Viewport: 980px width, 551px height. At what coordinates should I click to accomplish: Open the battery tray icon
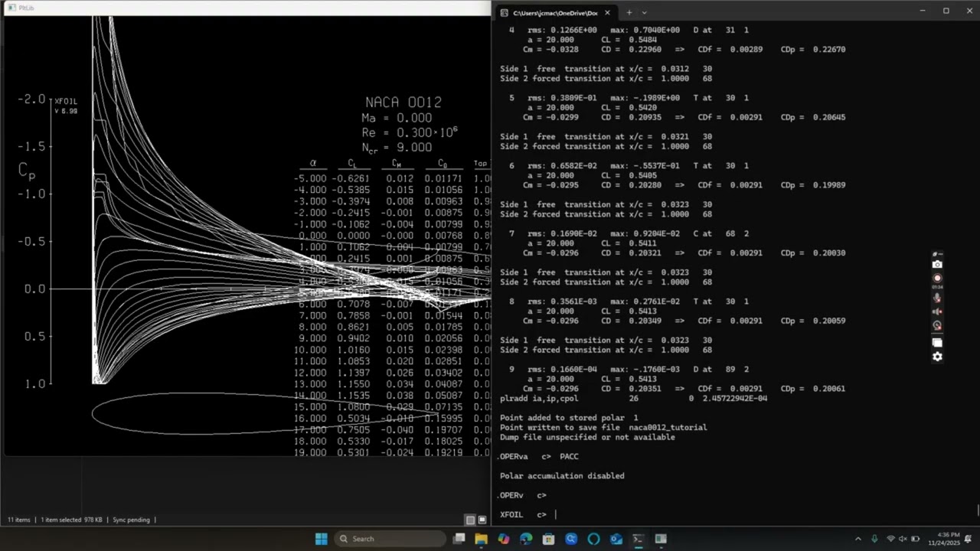tap(915, 539)
